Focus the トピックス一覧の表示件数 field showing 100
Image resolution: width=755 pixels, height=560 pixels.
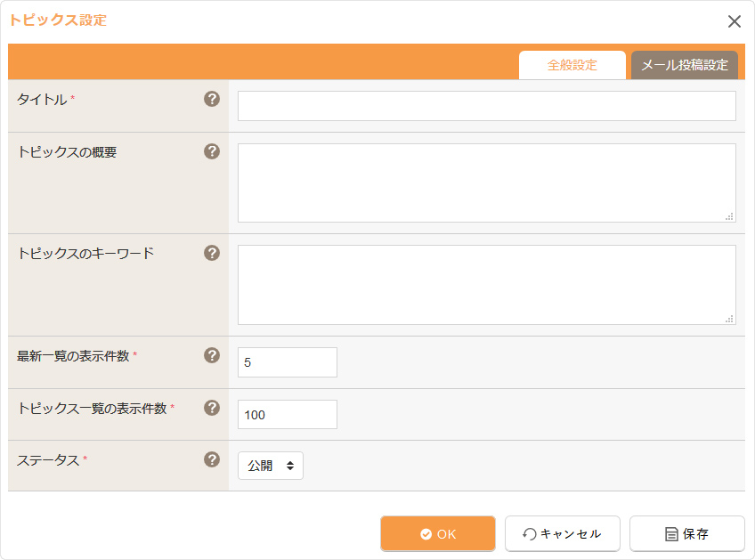(x=288, y=415)
